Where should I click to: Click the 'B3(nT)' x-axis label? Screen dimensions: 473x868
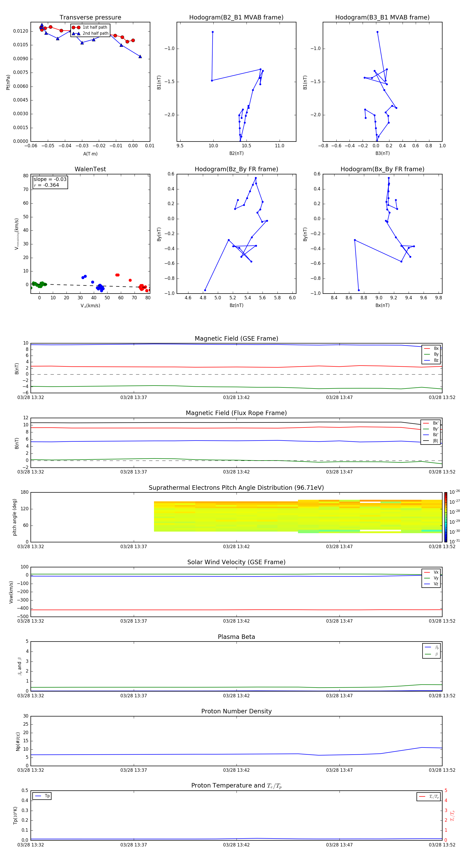pos(382,153)
